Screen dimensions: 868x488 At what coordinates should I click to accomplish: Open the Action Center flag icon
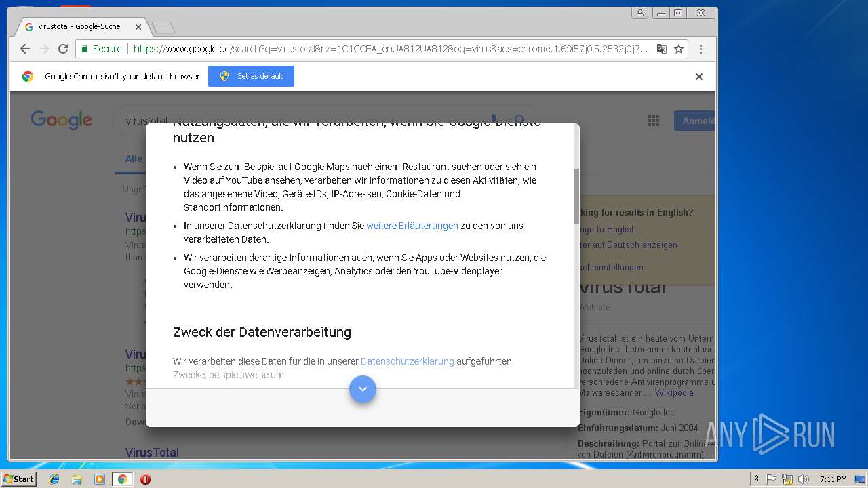[x=771, y=479]
